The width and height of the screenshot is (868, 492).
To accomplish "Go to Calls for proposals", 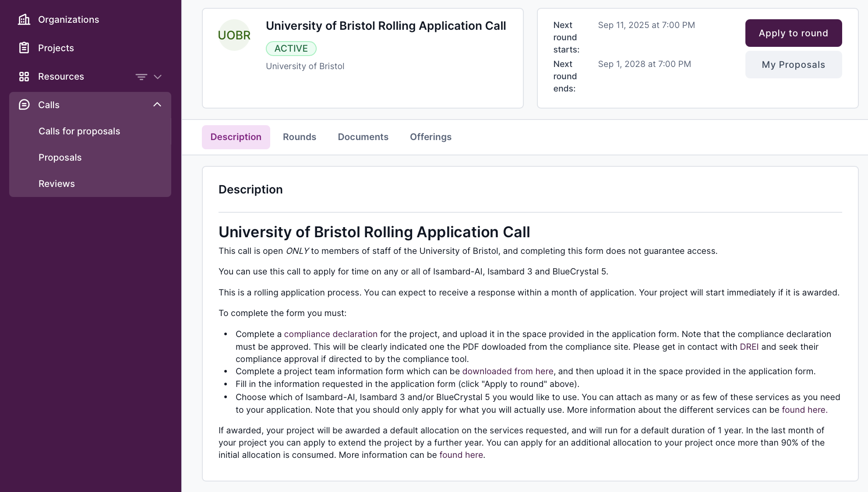I will point(79,131).
